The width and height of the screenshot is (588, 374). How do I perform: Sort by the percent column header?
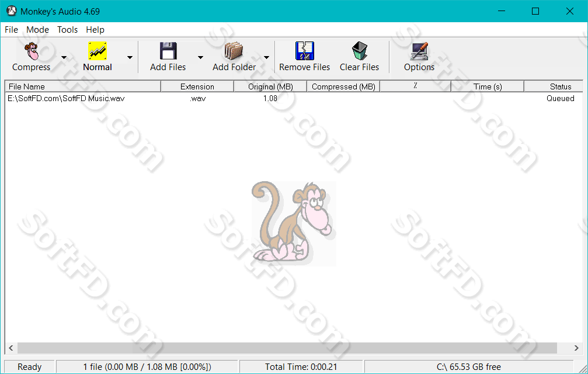[x=416, y=86]
